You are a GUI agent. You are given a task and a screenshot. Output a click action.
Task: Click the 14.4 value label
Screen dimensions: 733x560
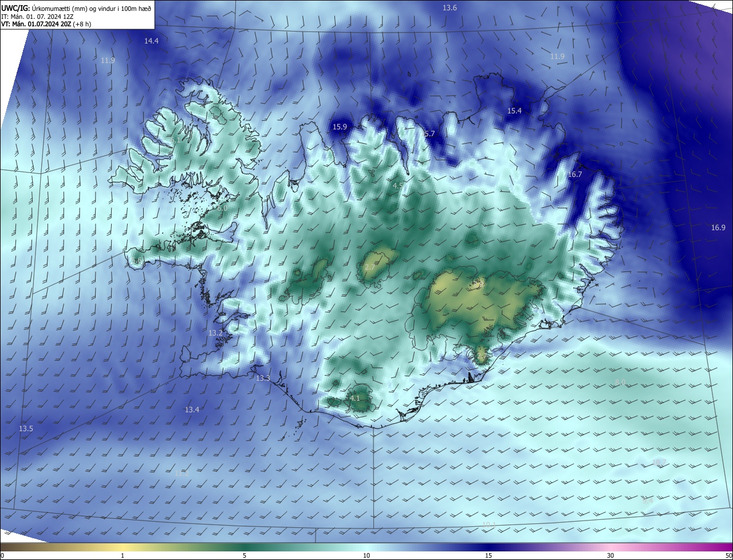(151, 41)
